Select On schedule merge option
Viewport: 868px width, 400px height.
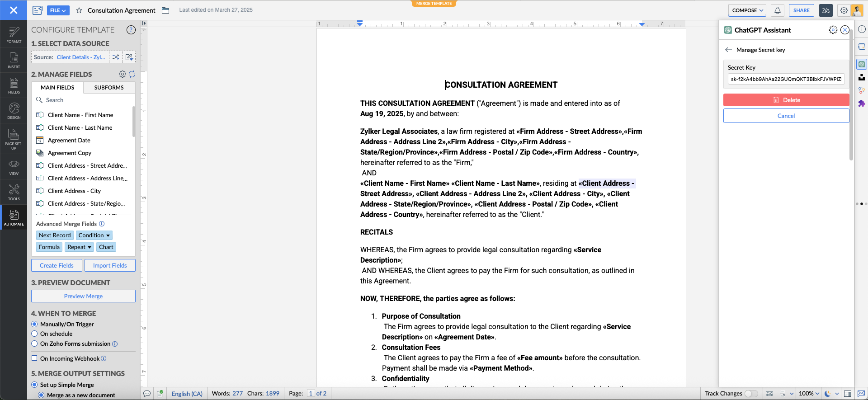[34, 334]
